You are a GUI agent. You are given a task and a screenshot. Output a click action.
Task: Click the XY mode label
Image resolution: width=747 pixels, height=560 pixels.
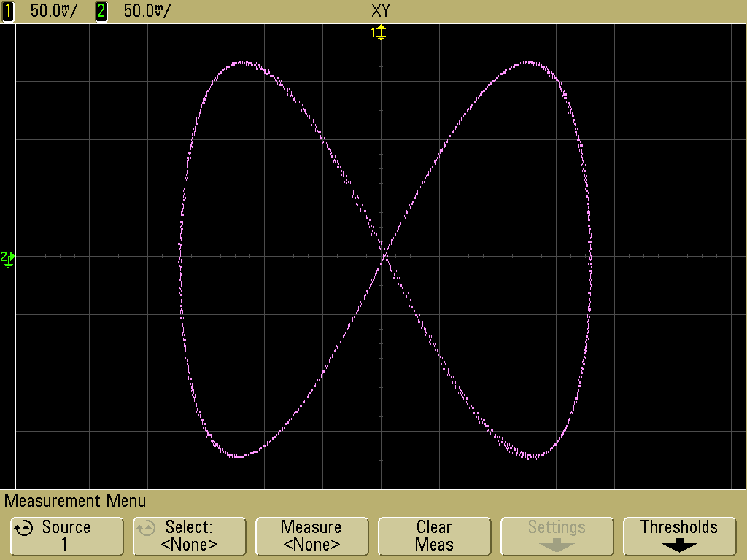point(381,10)
